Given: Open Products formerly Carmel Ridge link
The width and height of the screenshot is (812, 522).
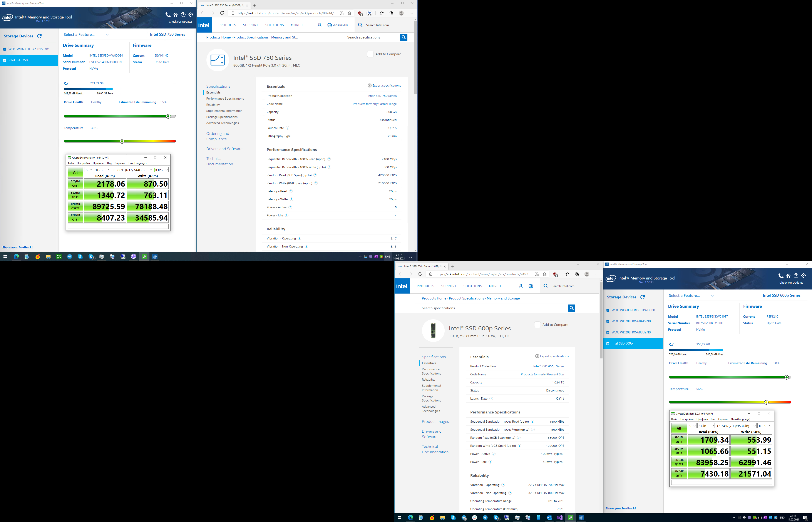Looking at the screenshot, I should (x=375, y=104).
